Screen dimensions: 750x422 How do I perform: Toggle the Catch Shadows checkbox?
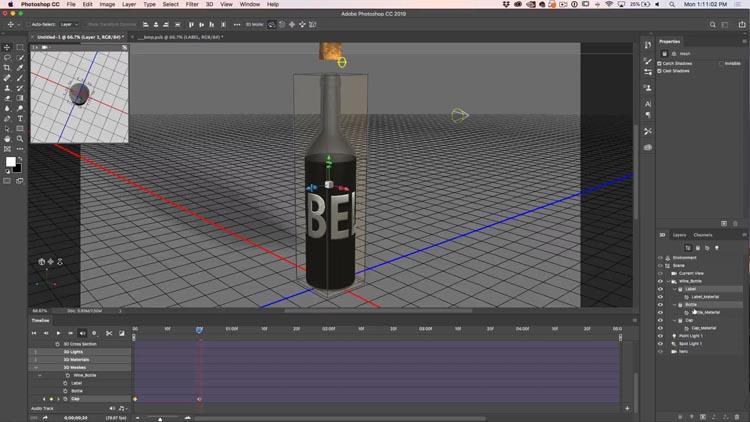(660, 63)
